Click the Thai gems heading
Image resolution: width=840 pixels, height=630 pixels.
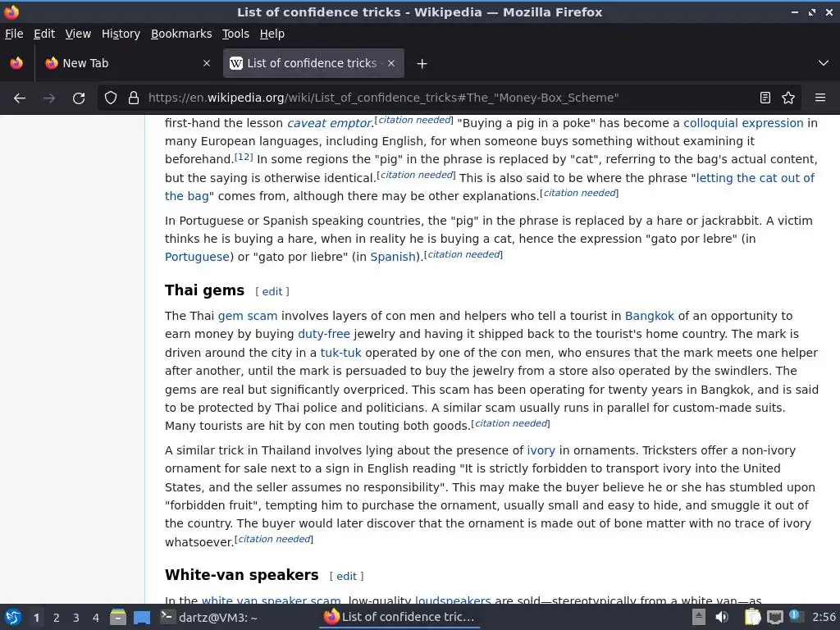pos(204,290)
